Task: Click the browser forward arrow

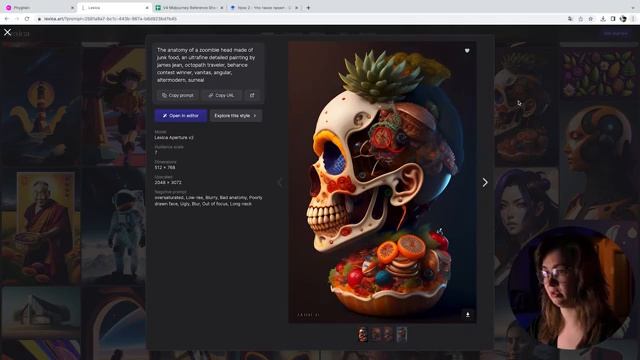Action: pos(17,19)
